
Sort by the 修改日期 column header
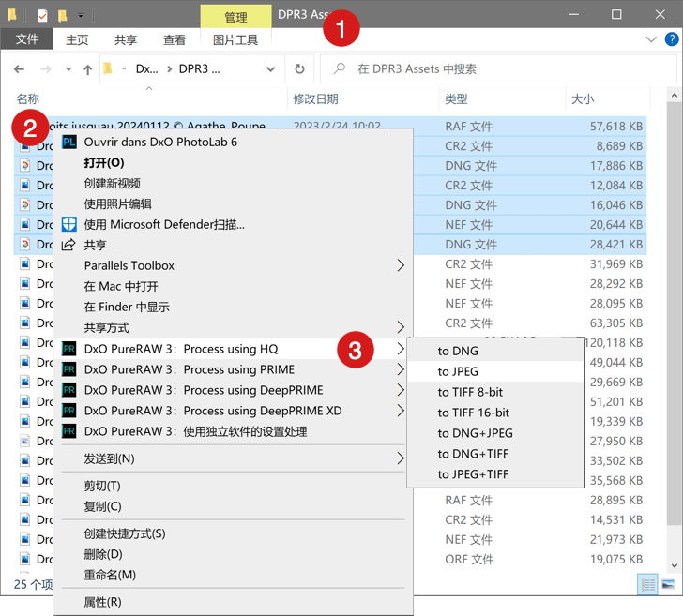tap(363, 98)
